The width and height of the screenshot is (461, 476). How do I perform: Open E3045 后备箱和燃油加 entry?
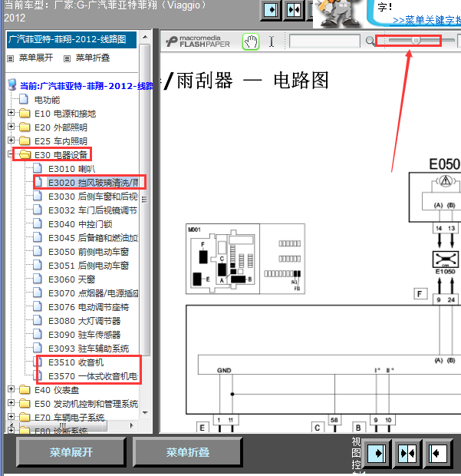coord(93,238)
